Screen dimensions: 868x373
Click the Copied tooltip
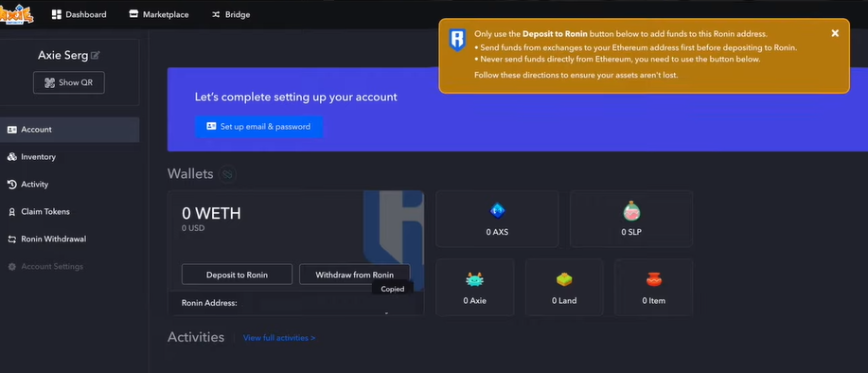[x=393, y=289]
